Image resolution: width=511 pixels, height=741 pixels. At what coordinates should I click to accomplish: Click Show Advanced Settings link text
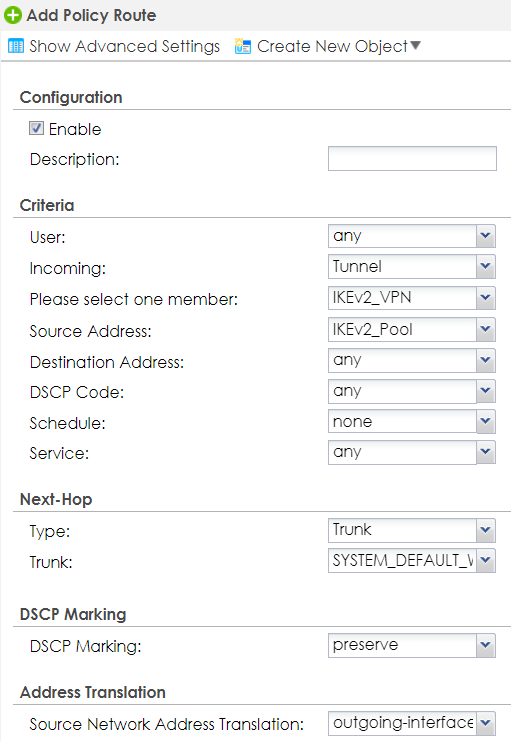(125, 46)
